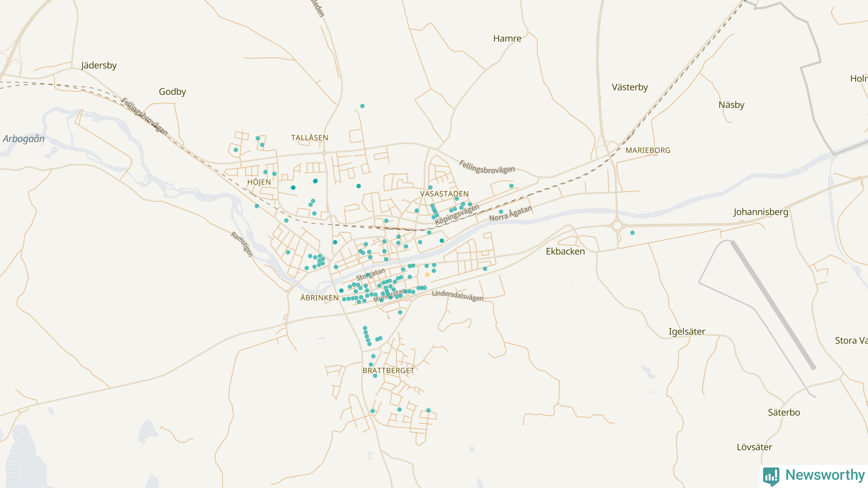Click the Igelsäter place label
The width and height of the screenshot is (868, 488).
point(687,331)
